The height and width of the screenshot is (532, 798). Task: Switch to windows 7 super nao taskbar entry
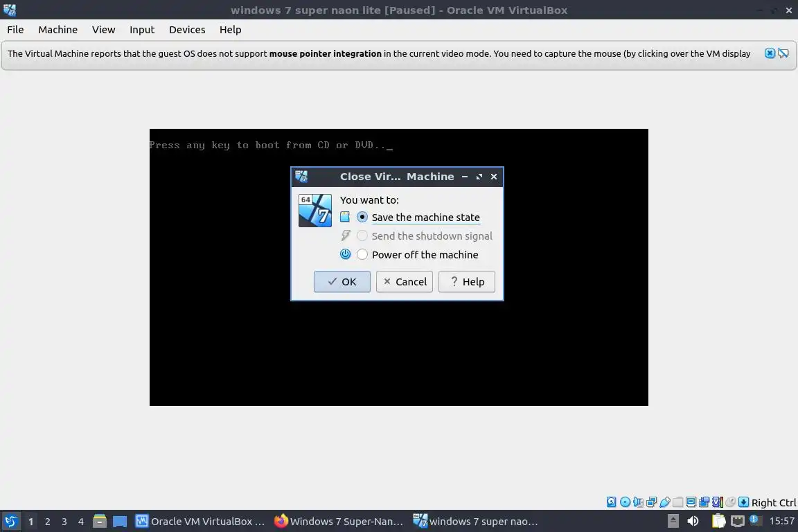pos(475,522)
